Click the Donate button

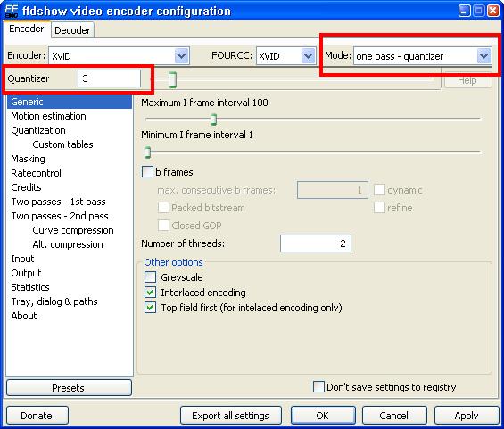37,416
